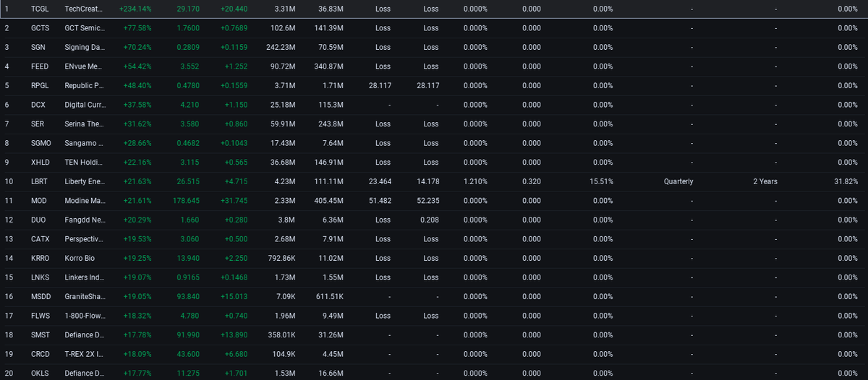Select the KRRO ticker symbol
Image resolution: width=868 pixels, height=380 pixels.
[41, 258]
